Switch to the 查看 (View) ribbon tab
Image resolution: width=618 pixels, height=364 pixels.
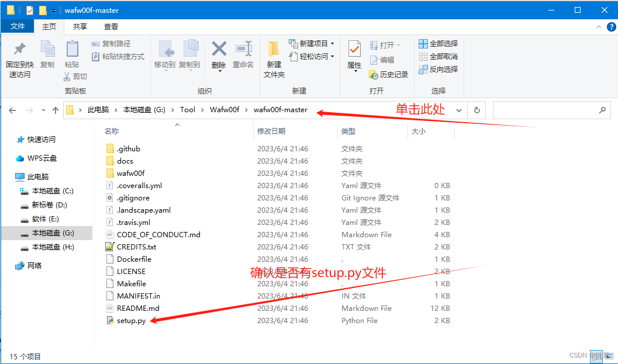111,26
